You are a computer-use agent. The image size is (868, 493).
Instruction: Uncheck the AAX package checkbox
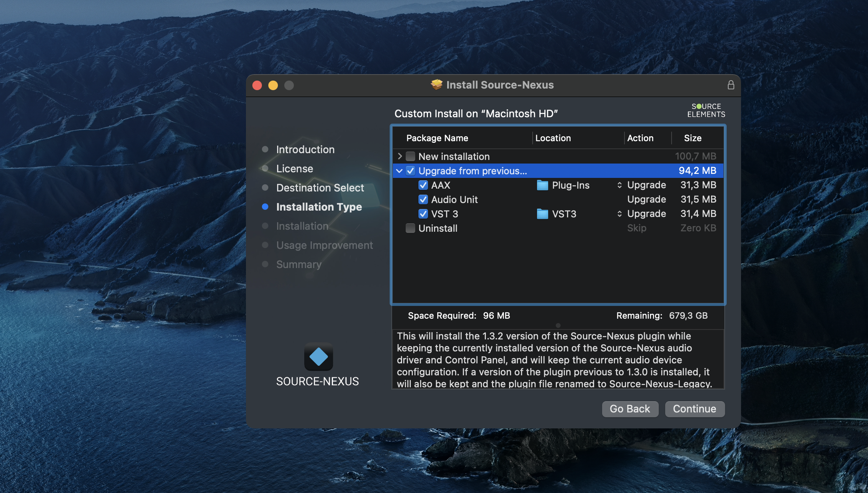423,185
